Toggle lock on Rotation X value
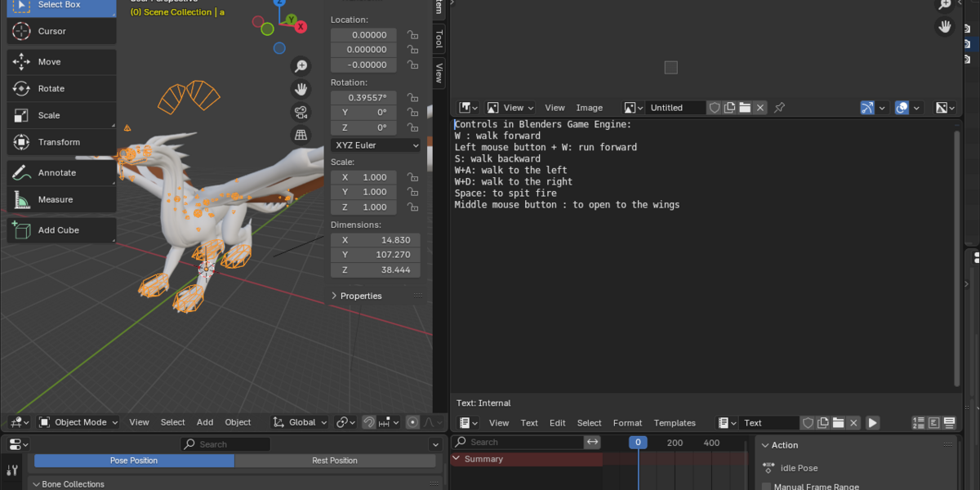This screenshot has height=490, width=980. click(x=412, y=97)
